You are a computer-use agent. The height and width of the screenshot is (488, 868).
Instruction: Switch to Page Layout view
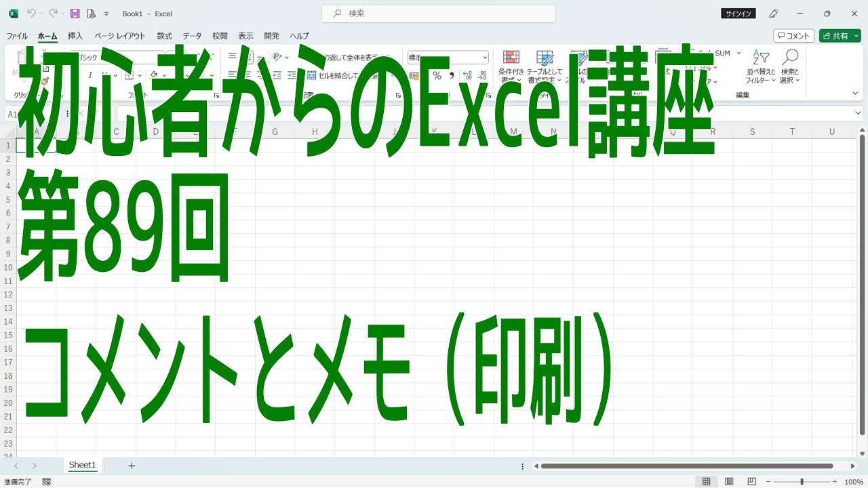(x=729, y=482)
